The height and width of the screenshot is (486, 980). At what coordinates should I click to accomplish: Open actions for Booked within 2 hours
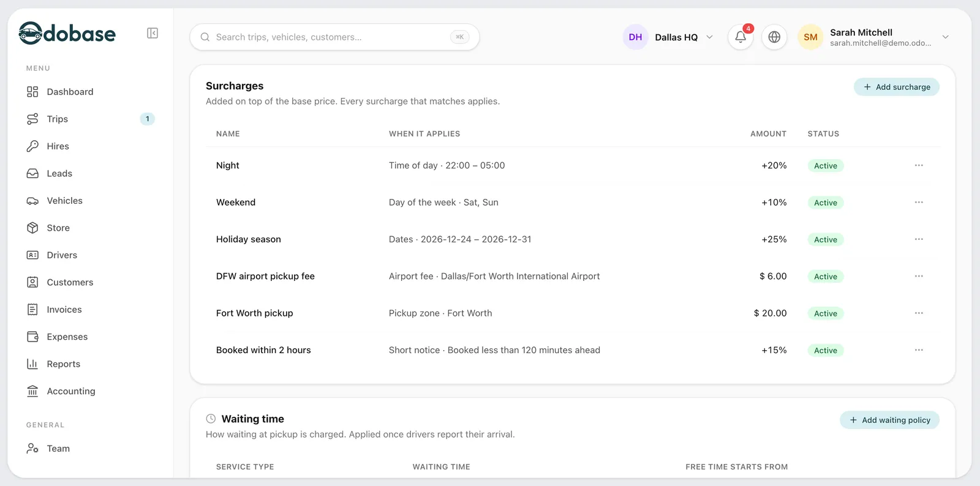[x=919, y=350]
